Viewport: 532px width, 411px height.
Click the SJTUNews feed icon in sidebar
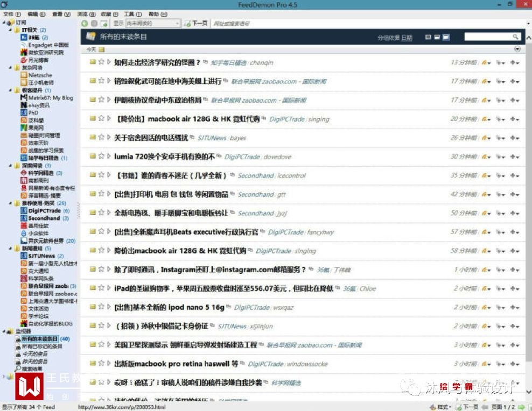(24, 256)
